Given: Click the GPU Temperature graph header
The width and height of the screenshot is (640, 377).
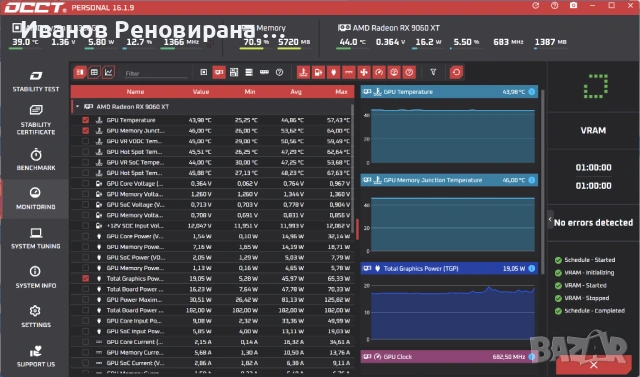Looking at the screenshot, I should (449, 92).
